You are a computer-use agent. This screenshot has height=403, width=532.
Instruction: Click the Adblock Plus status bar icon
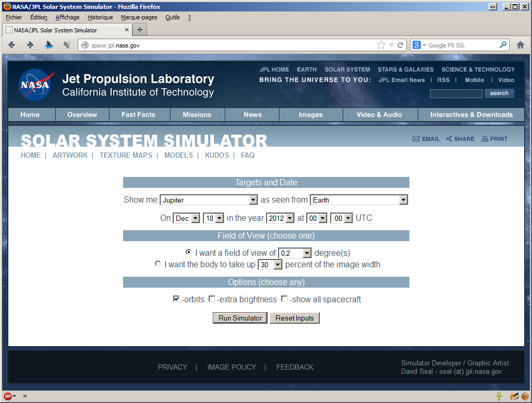tap(8, 396)
